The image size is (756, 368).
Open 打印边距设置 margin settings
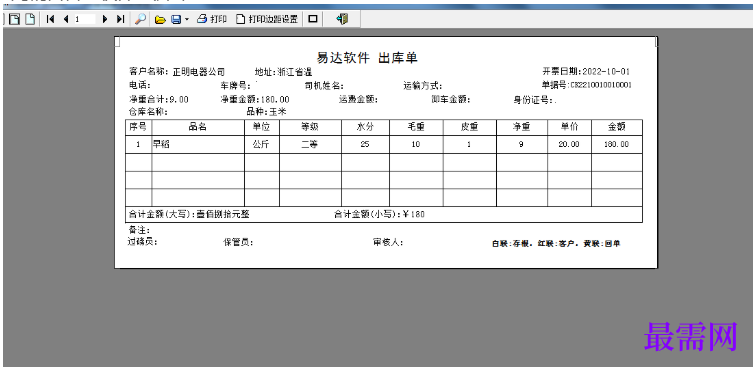267,19
